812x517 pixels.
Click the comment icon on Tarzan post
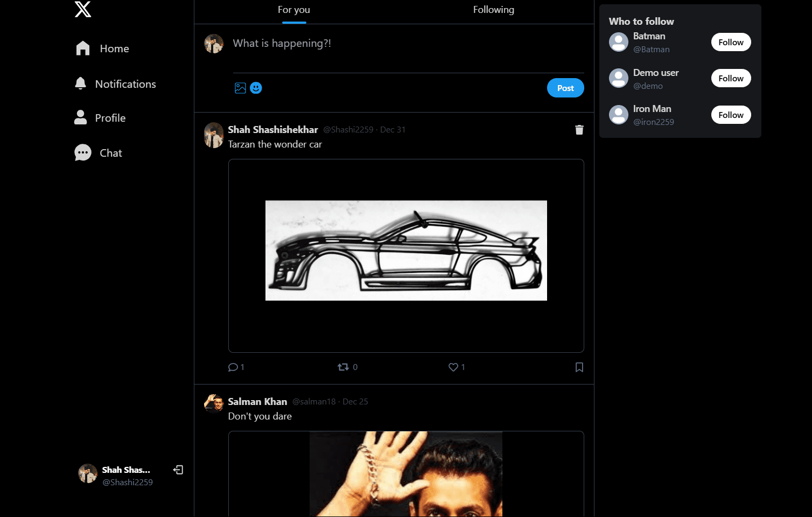point(233,367)
